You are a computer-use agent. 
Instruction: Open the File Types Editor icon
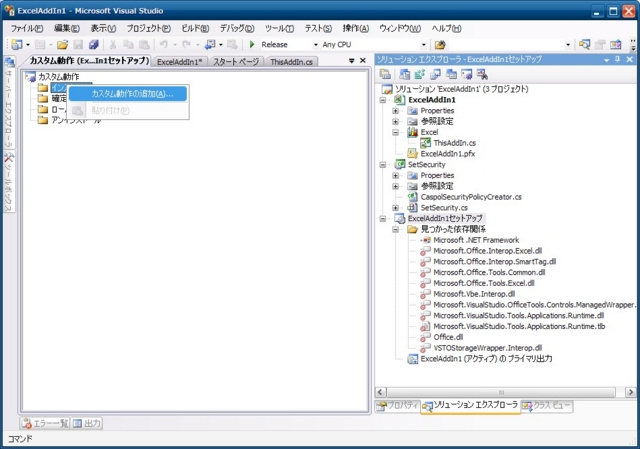pyautogui.click(x=436, y=74)
